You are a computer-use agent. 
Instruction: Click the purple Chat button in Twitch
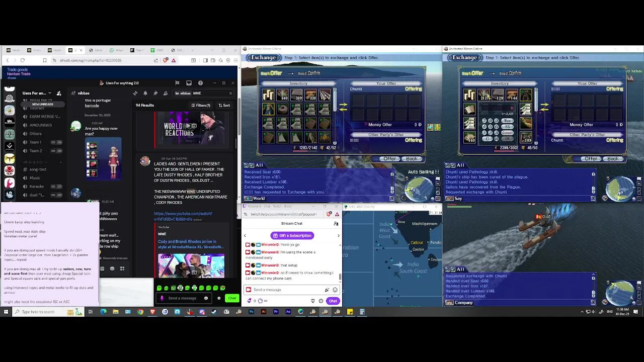(x=333, y=301)
